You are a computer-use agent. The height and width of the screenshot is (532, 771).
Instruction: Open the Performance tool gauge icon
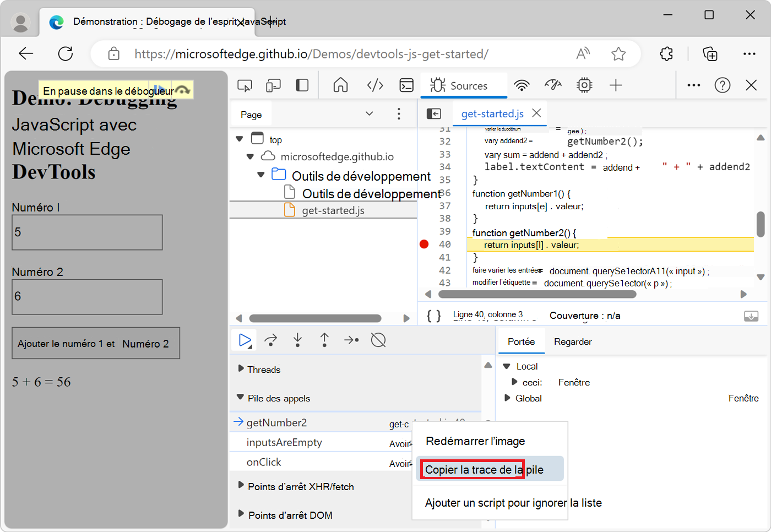click(x=553, y=85)
